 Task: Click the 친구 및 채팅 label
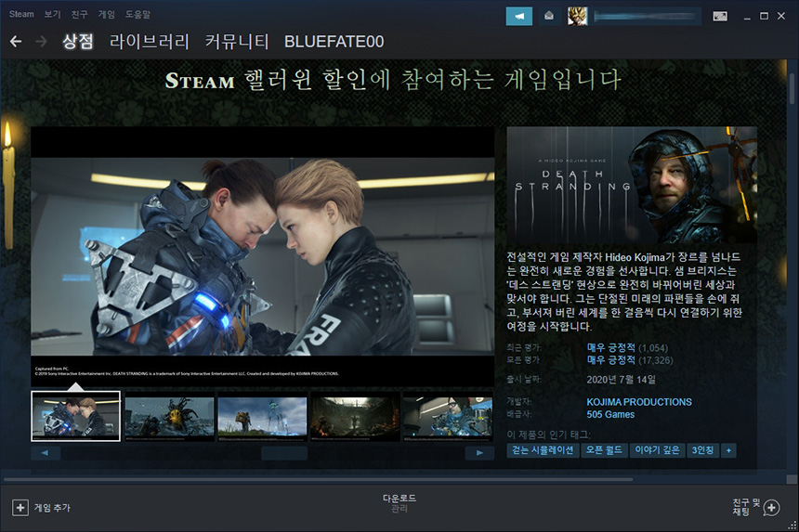[746, 507]
